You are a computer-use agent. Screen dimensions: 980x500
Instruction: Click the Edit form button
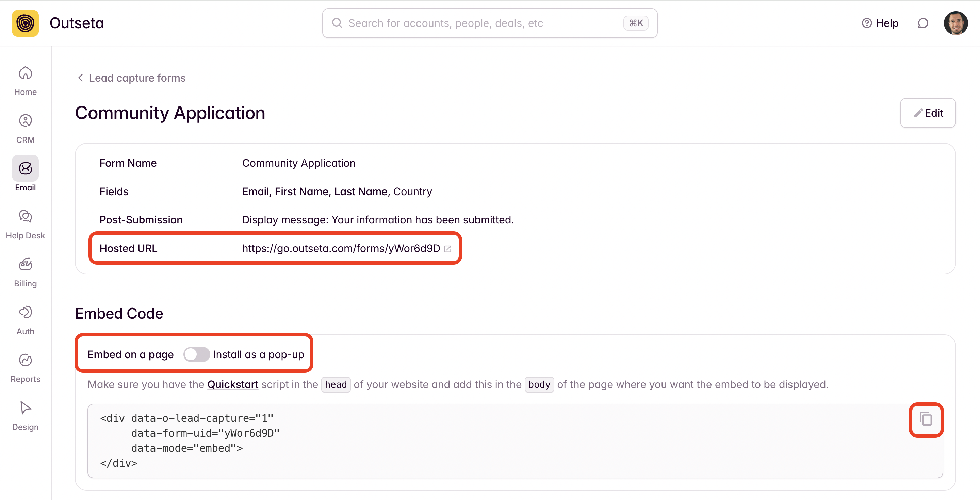(928, 113)
